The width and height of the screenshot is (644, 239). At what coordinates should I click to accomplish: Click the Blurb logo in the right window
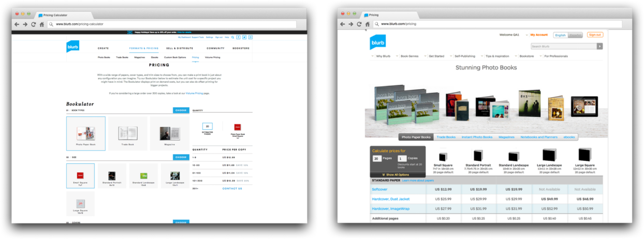click(378, 42)
